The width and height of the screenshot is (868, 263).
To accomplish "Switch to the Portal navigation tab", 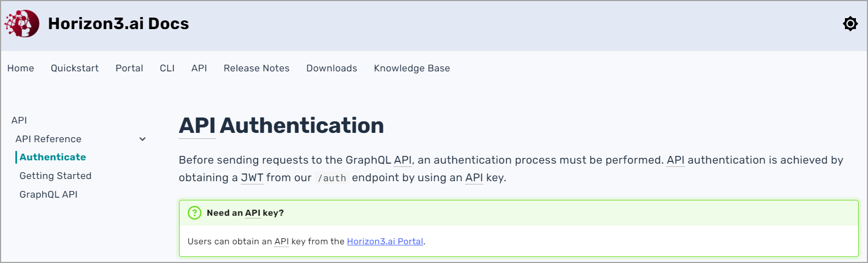I will pos(129,68).
